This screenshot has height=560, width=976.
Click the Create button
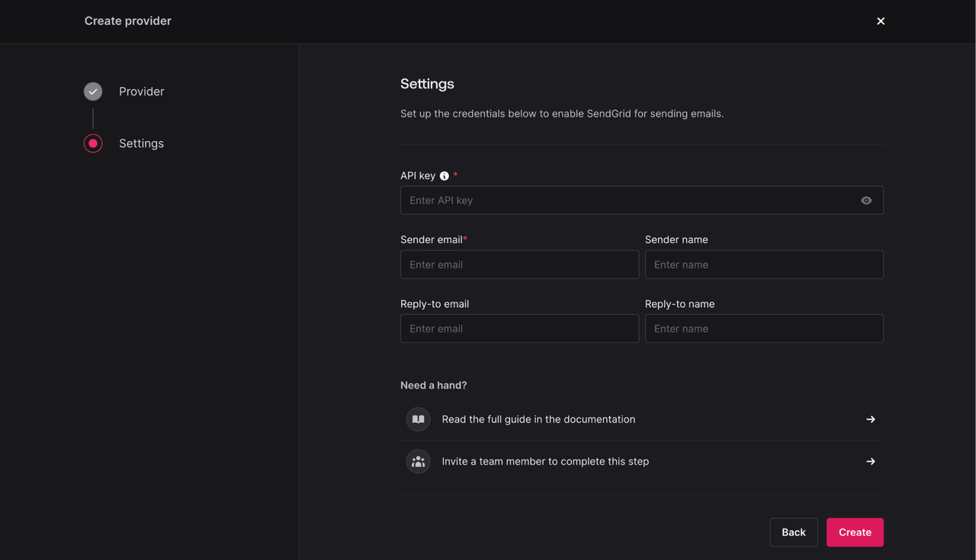pyautogui.click(x=855, y=532)
